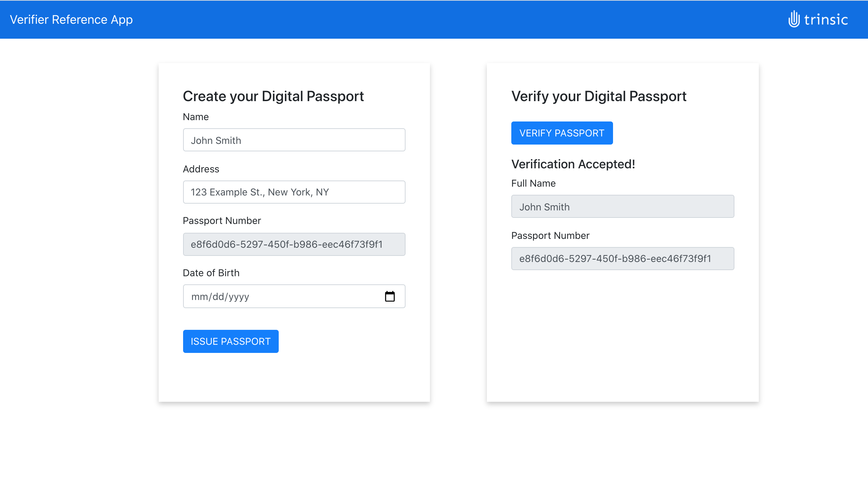The image size is (868, 490).
Task: Select the Name input field
Action: point(294,140)
